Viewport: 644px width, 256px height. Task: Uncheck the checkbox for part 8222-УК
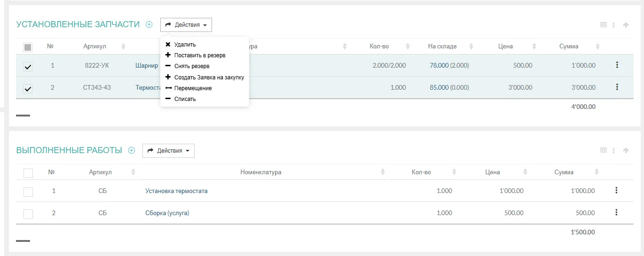click(28, 67)
